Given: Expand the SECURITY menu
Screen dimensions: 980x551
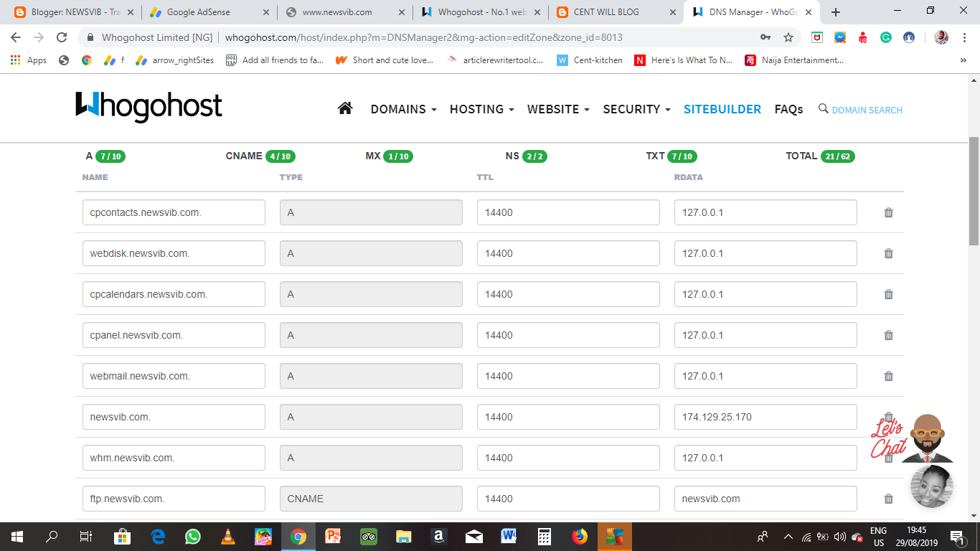Looking at the screenshot, I should 636,109.
